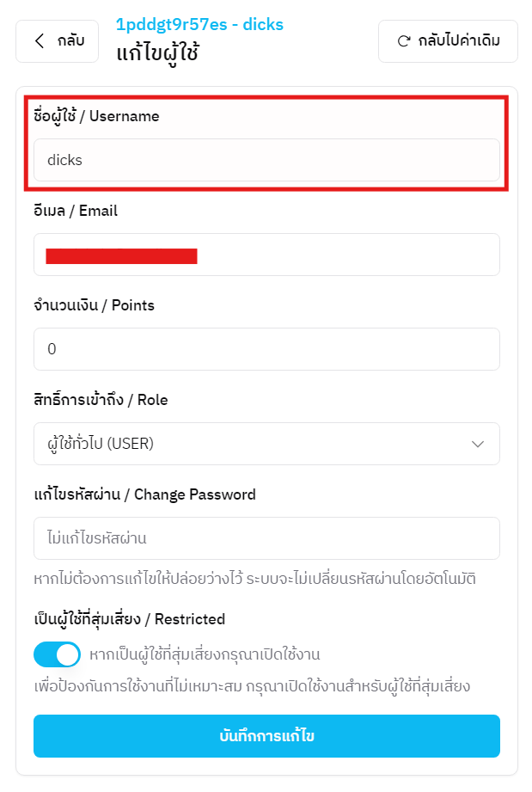Image resolution: width=532 pixels, height=792 pixels.
Task: Click the 1pddgt9r57es - dicks header link
Action: (x=199, y=24)
